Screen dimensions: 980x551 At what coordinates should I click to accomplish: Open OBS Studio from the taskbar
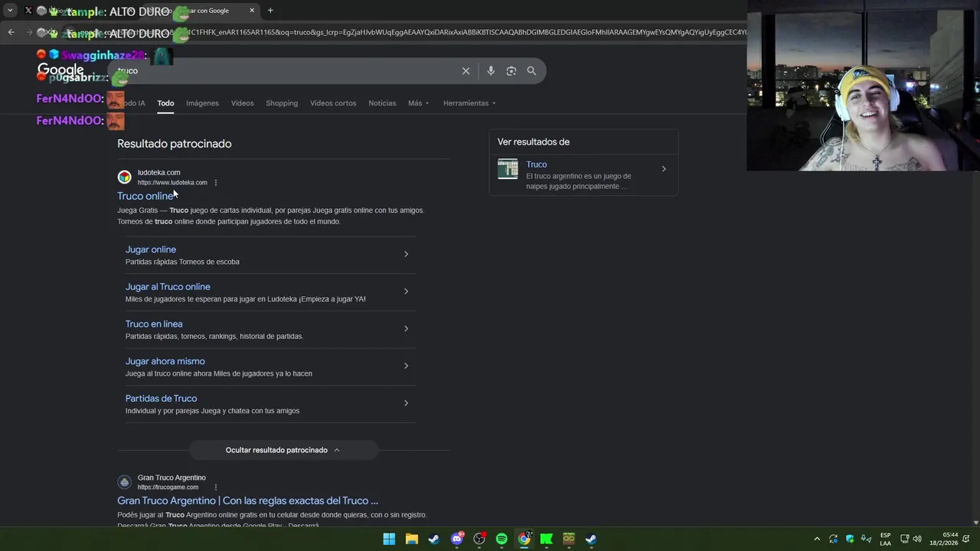pyautogui.click(x=479, y=539)
